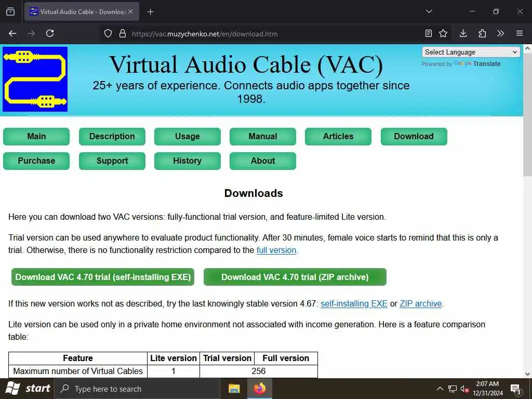Open extensions puzzle icon
Image resolution: width=532 pixels, height=399 pixels.
tap(482, 33)
